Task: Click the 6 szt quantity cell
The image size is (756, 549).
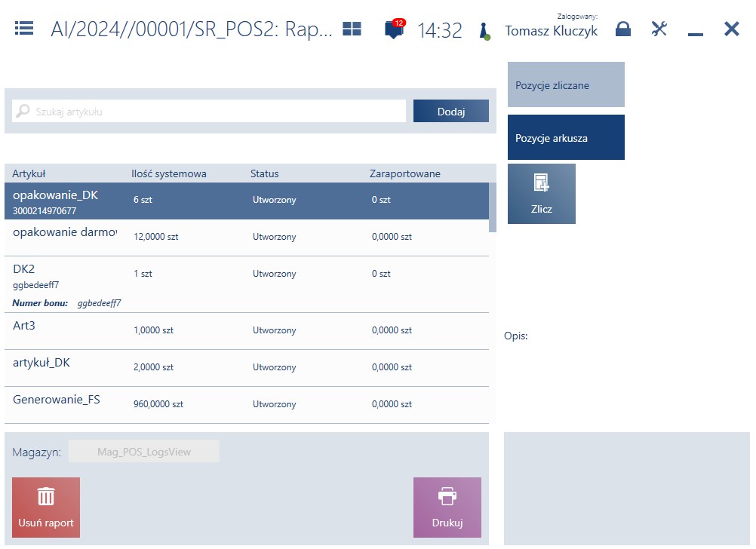Action: [x=143, y=200]
